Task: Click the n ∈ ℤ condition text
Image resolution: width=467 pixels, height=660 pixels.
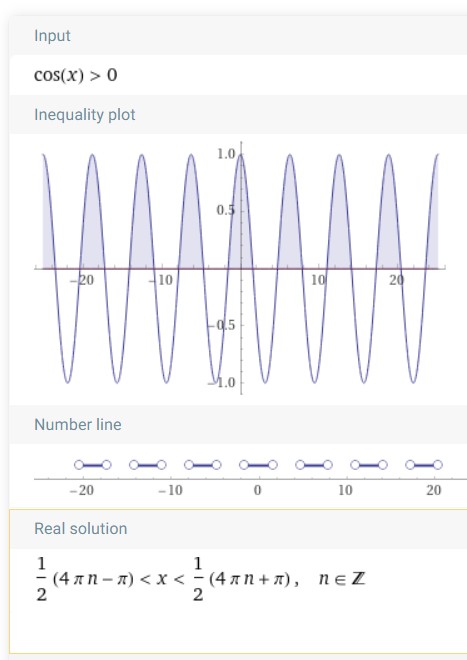Action: click(342, 579)
